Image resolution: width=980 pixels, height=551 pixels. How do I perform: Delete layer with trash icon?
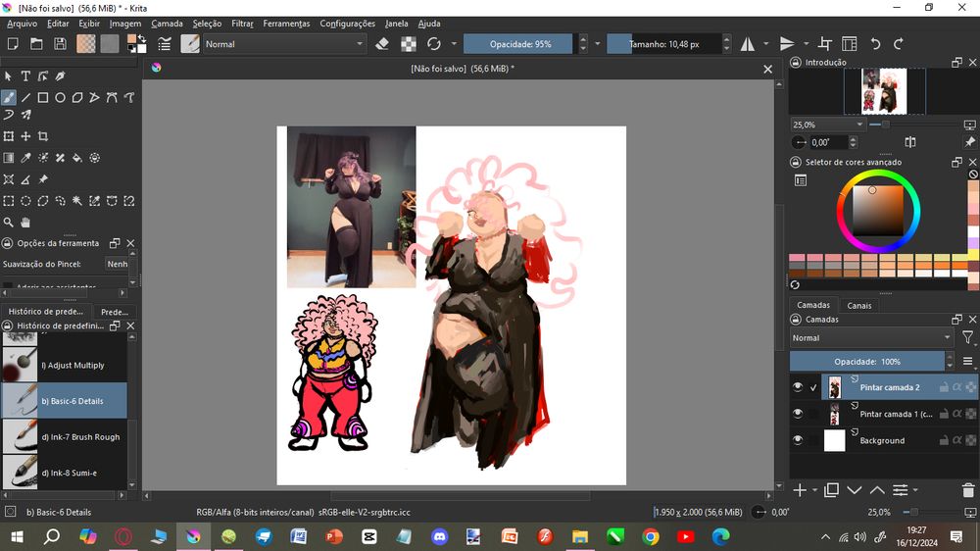(x=968, y=490)
